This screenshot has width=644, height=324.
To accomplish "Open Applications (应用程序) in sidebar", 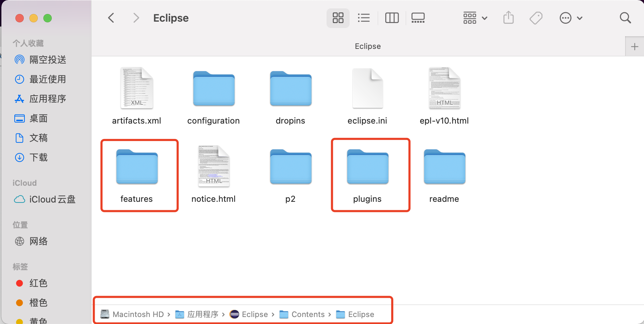I will click(x=41, y=99).
